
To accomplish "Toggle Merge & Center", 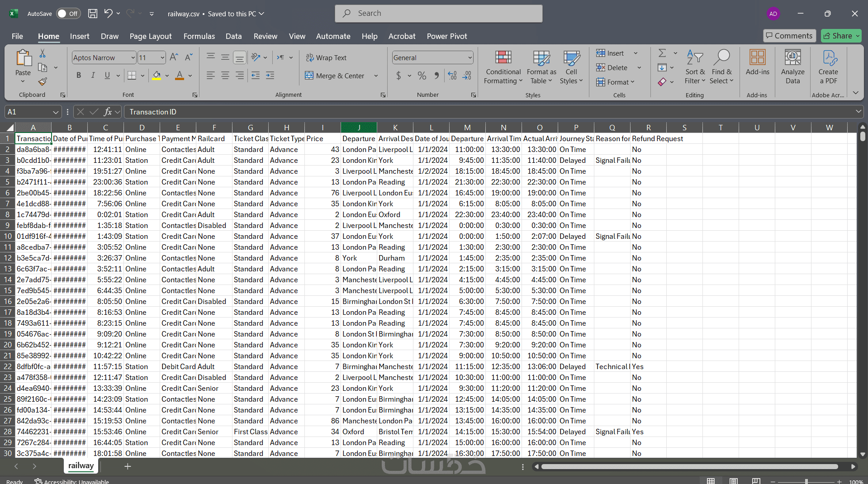I will [x=335, y=76].
